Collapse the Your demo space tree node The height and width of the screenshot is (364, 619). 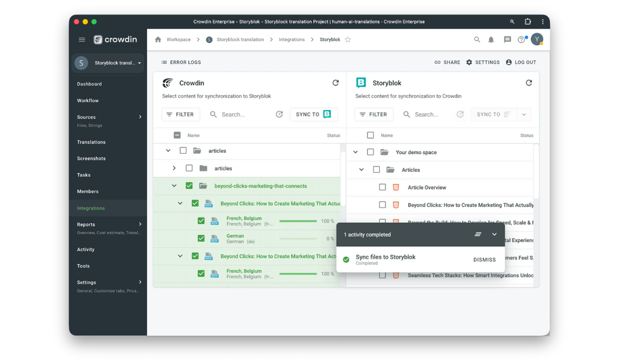355,152
